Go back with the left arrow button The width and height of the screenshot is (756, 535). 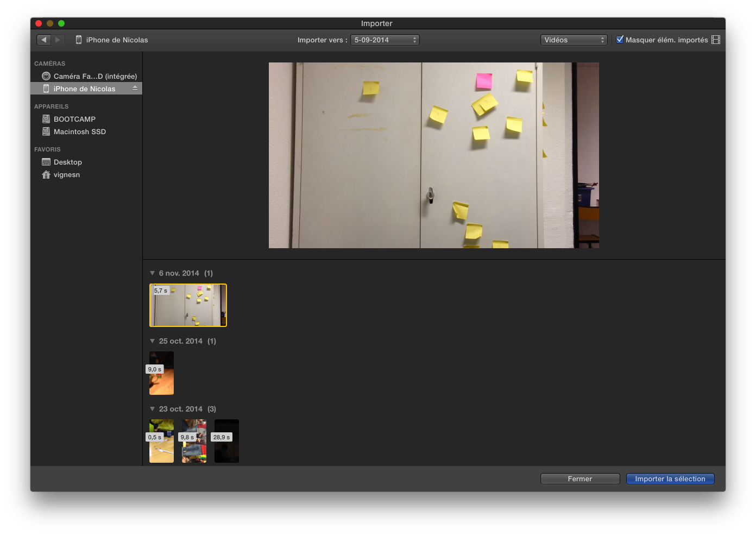click(44, 40)
